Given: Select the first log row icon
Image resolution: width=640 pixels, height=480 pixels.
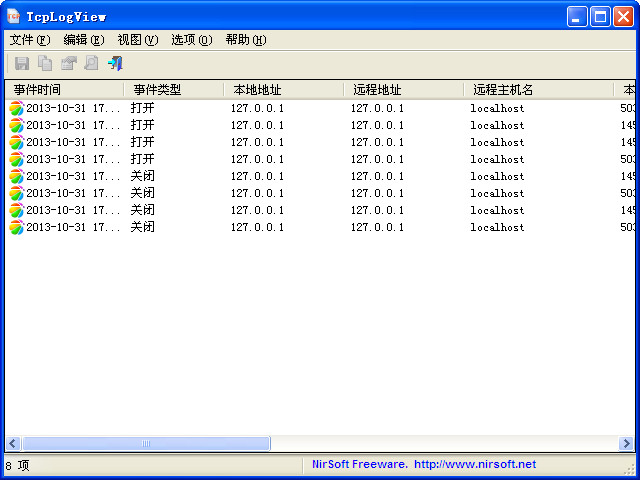Looking at the screenshot, I should point(16,108).
